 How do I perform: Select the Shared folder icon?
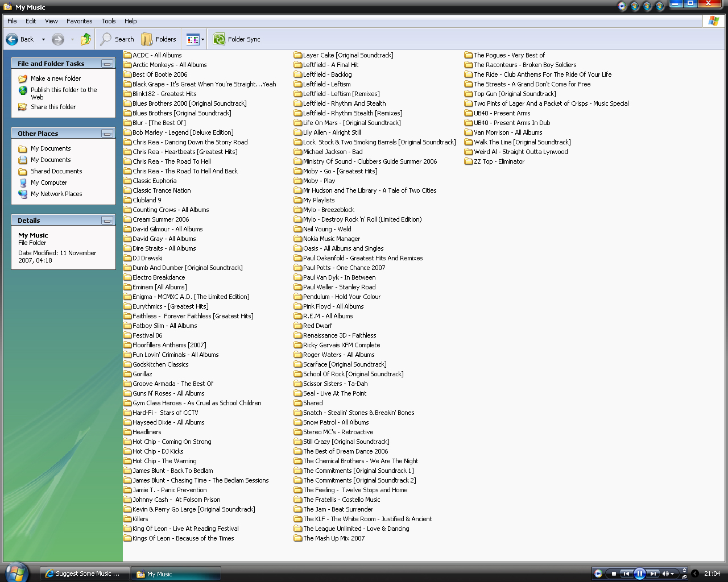(x=298, y=403)
